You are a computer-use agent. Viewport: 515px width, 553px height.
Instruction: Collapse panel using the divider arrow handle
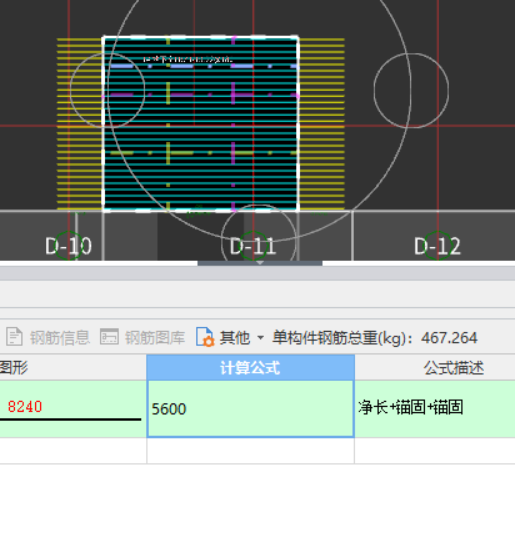point(260,263)
